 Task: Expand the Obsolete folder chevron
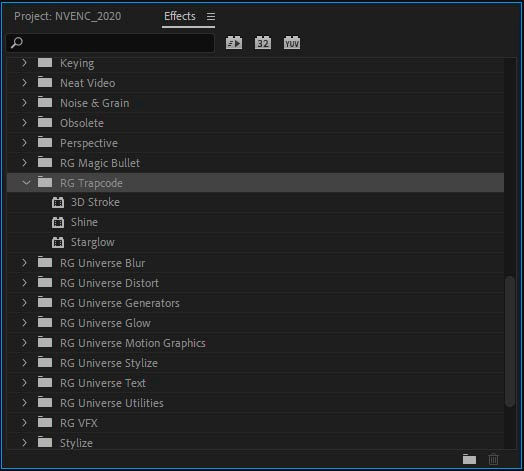(x=24, y=123)
